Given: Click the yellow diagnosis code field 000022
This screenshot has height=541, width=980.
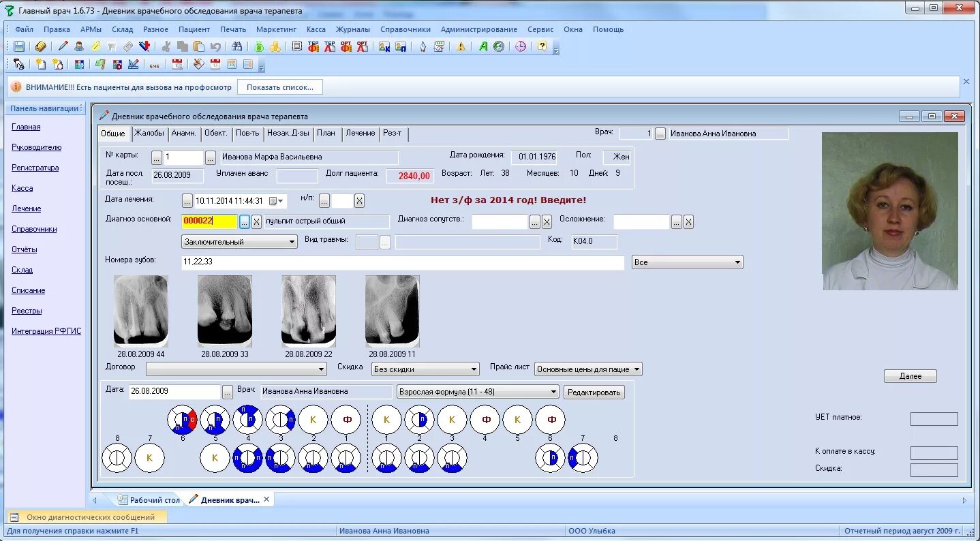Looking at the screenshot, I should (x=210, y=221).
